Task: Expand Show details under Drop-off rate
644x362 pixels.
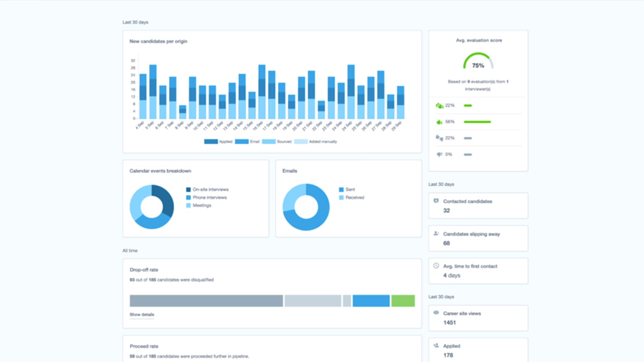Action: [142, 314]
